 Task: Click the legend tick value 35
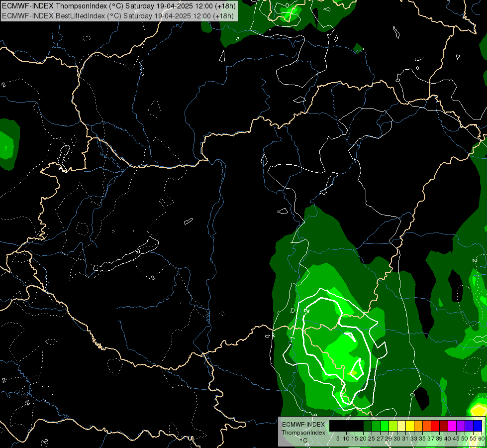click(423, 439)
